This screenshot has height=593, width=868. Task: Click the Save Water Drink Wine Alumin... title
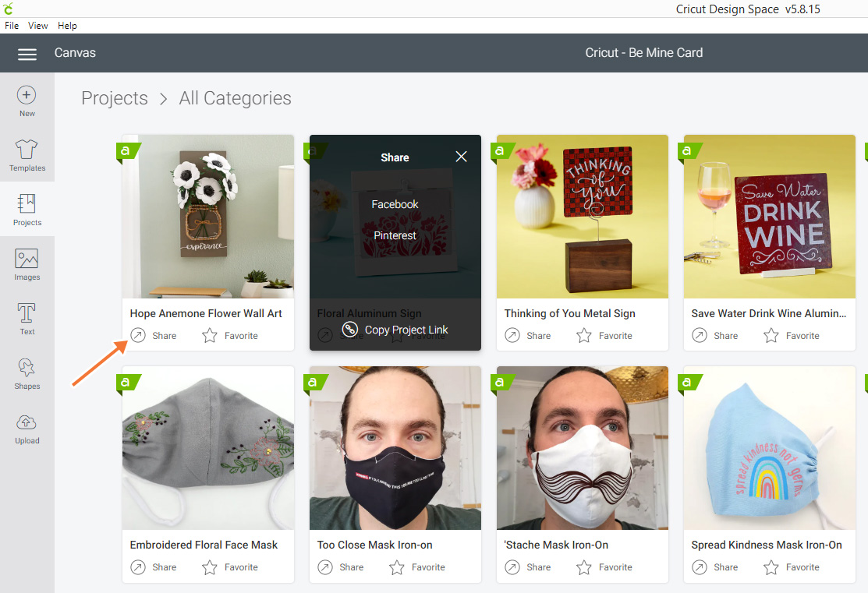click(768, 313)
